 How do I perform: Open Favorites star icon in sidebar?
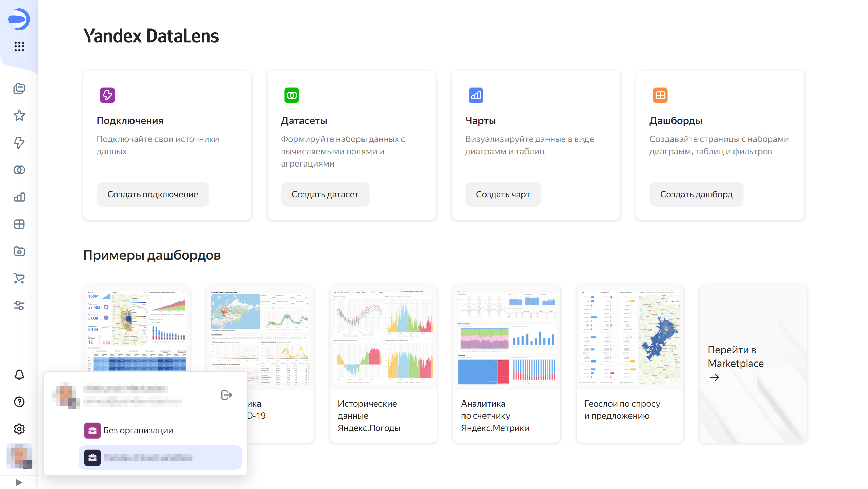(x=19, y=116)
